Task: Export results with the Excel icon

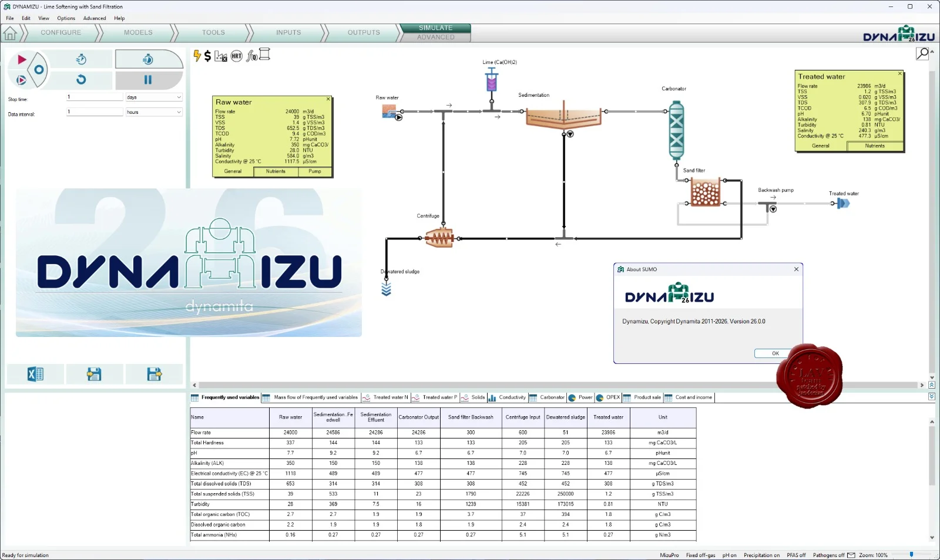Action: point(35,374)
